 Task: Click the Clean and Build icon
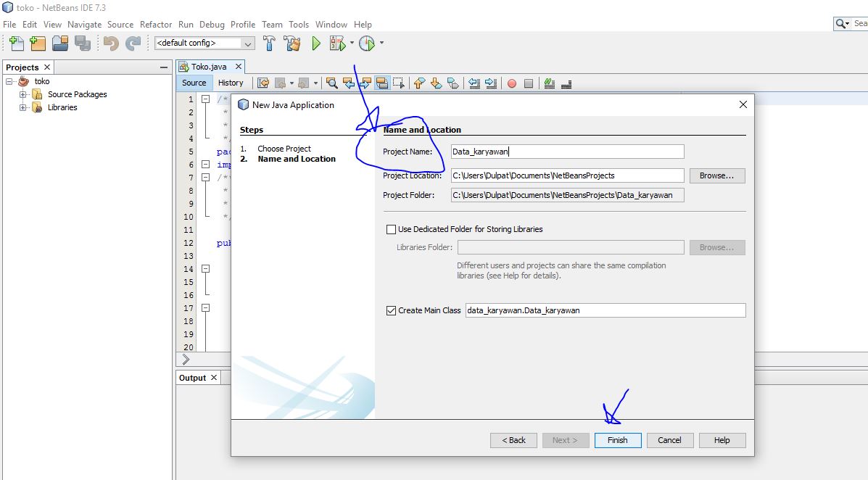(x=292, y=43)
